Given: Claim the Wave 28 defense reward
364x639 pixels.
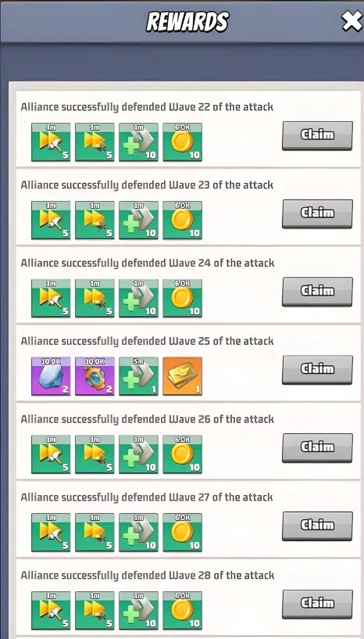Looking at the screenshot, I should pos(317,604).
